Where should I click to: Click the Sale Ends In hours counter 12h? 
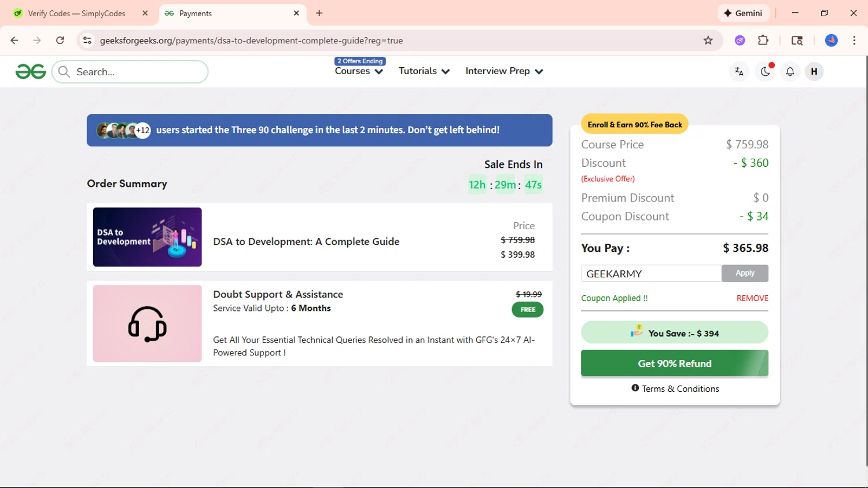(477, 185)
